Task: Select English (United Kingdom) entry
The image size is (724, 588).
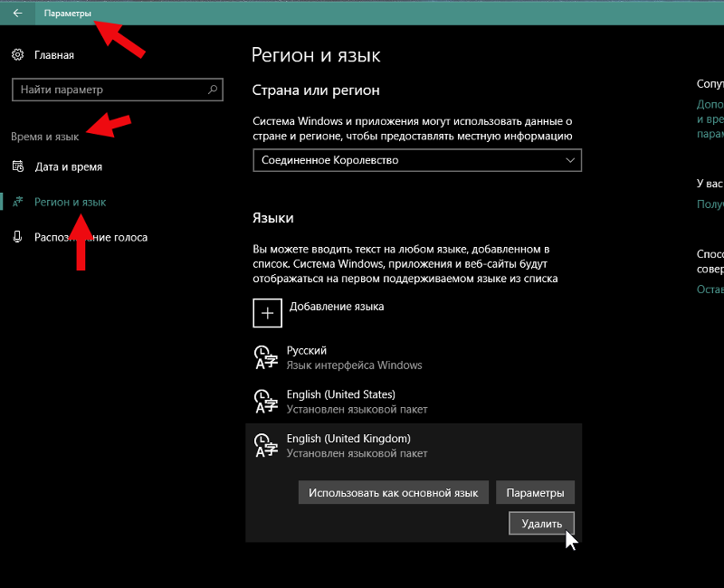Action: [414, 445]
